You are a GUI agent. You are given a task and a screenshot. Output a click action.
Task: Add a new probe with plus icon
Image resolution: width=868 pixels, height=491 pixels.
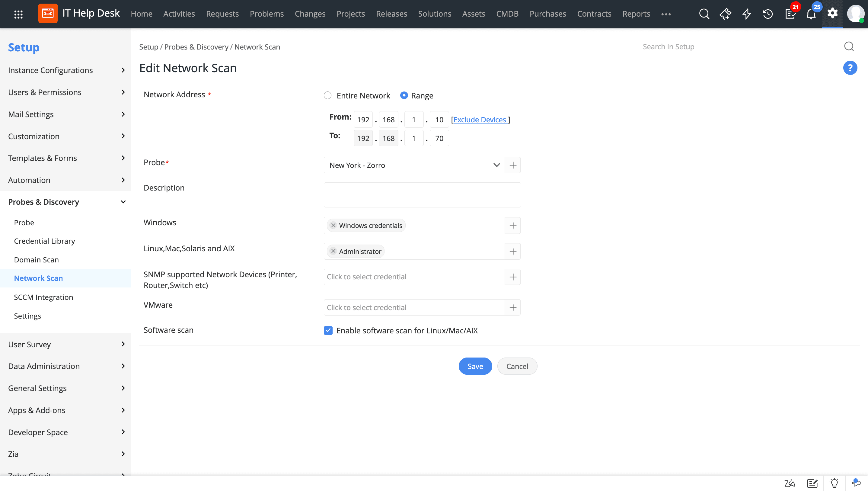pyautogui.click(x=513, y=165)
